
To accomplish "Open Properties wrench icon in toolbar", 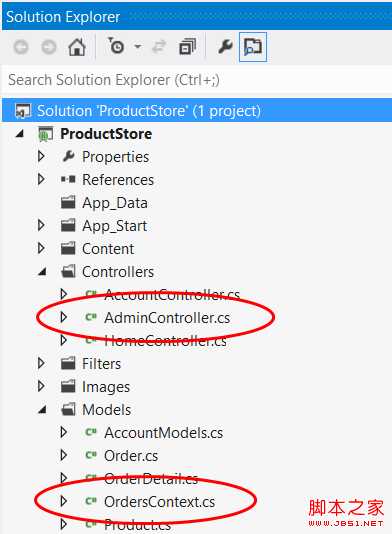I will point(225,47).
